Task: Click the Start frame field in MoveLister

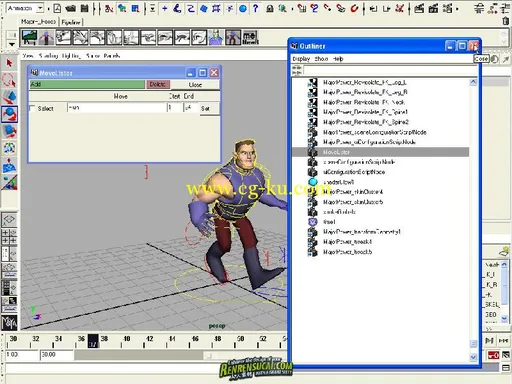Action: point(174,108)
